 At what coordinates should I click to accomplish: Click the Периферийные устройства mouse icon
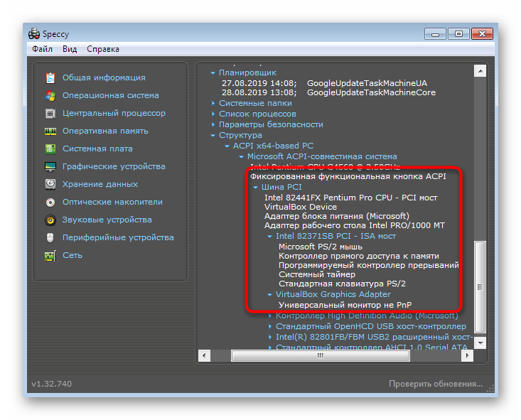(50, 237)
